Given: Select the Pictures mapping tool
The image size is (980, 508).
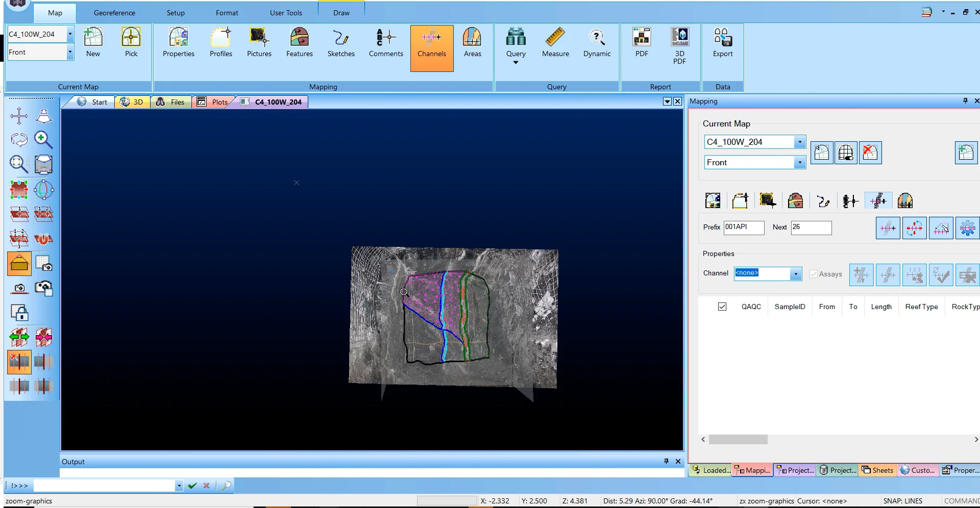Looking at the screenshot, I should pyautogui.click(x=259, y=43).
